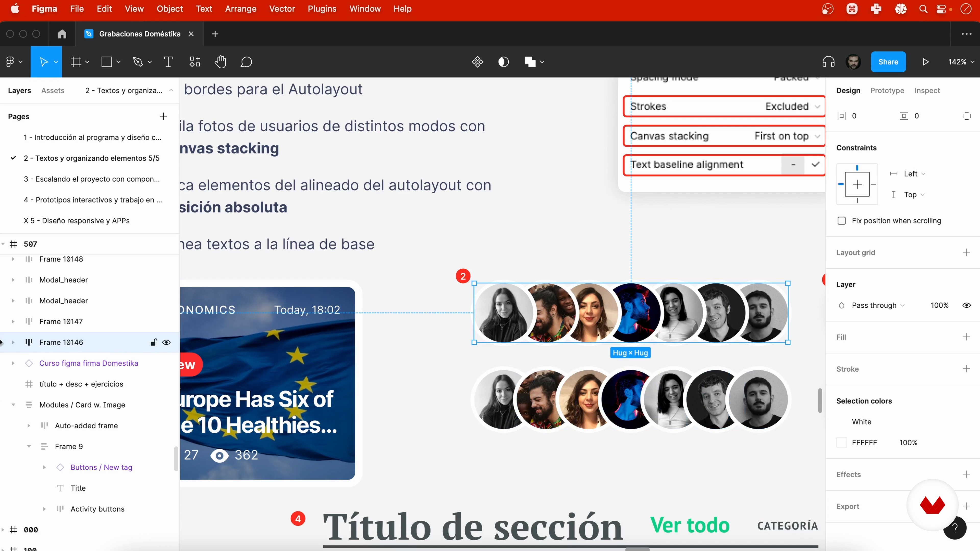Image resolution: width=980 pixels, height=551 pixels.
Task: Click the selected users photo row frame
Action: [631, 312]
